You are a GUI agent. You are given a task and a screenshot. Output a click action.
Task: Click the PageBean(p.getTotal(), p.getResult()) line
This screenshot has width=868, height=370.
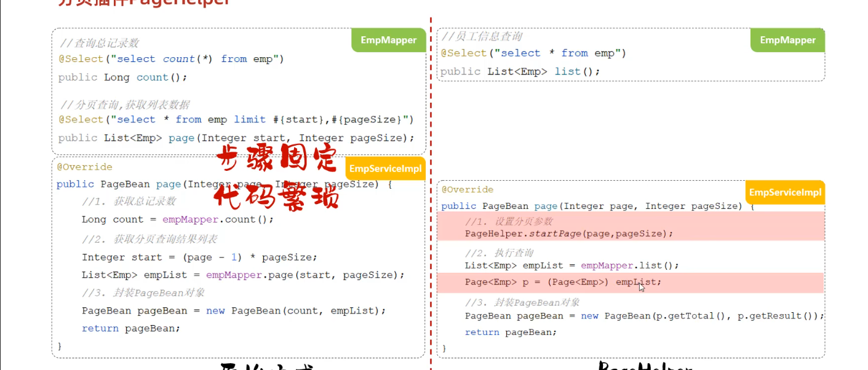(643, 316)
